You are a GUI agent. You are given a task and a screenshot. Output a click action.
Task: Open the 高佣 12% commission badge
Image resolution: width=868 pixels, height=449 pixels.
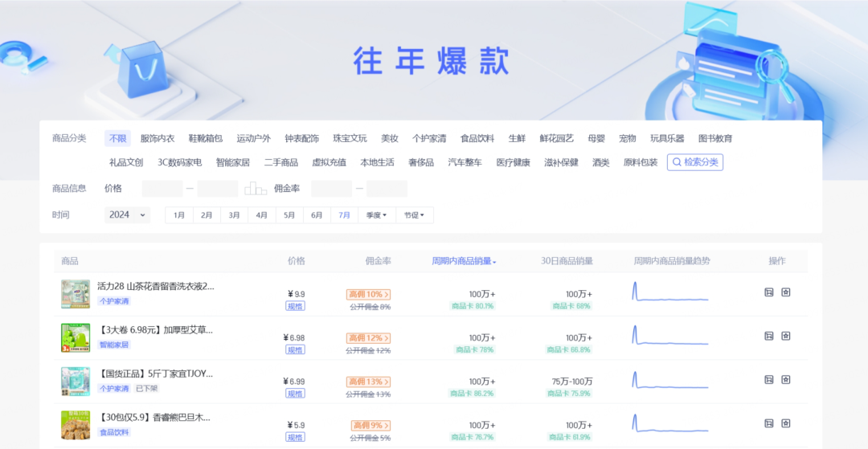[x=369, y=338]
